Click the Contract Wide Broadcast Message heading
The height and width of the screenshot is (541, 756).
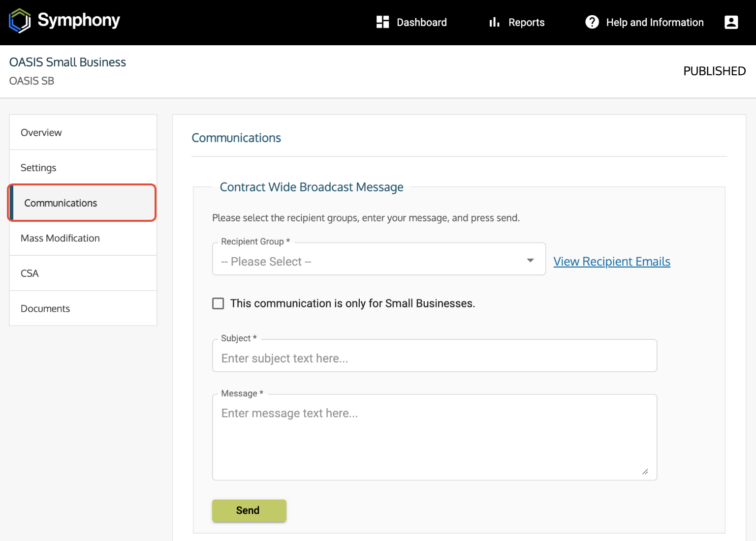click(x=312, y=187)
